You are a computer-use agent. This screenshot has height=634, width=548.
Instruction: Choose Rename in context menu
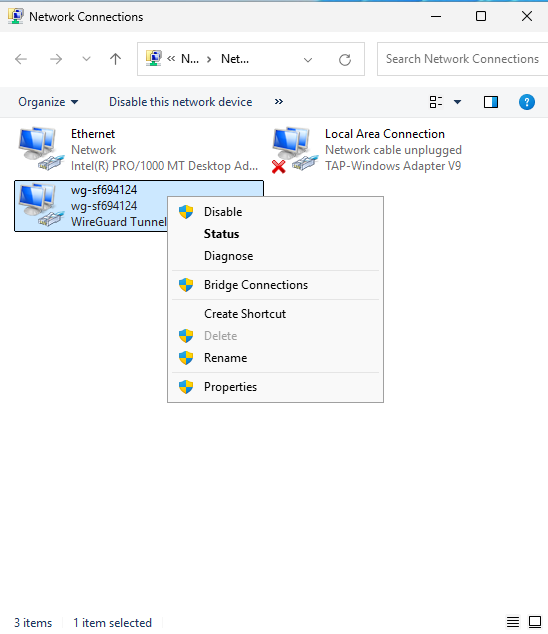[275, 358]
